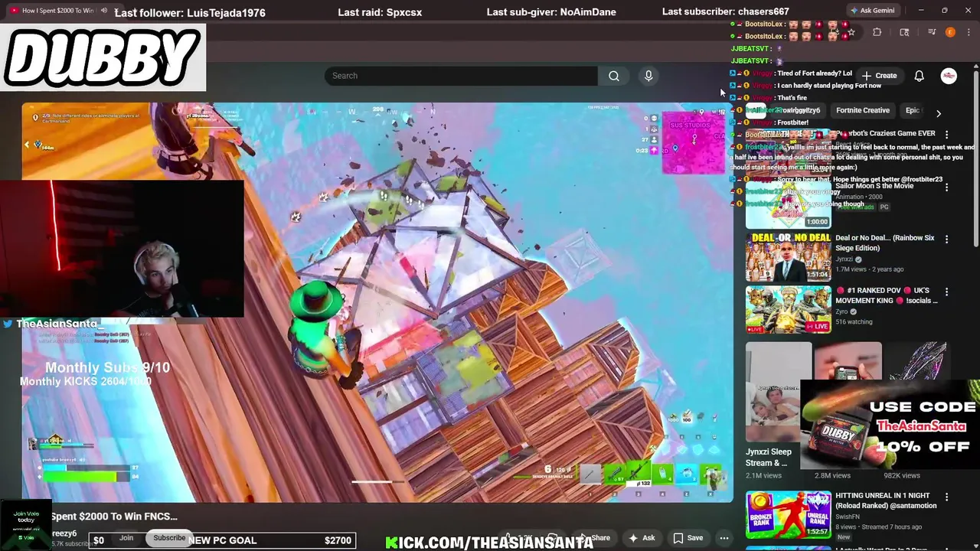The height and width of the screenshot is (551, 980).
Task: Open 'Sailor Moon S the Movie' title
Action: [x=874, y=186]
